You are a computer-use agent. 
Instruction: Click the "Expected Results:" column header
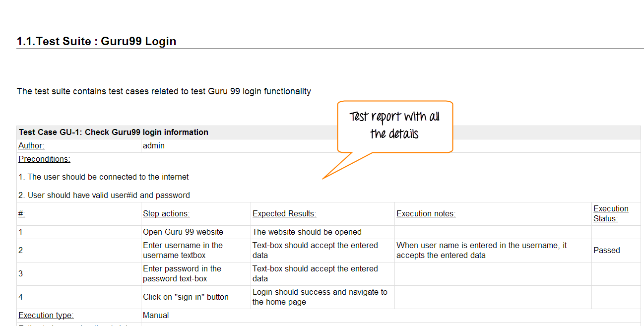pyautogui.click(x=284, y=214)
